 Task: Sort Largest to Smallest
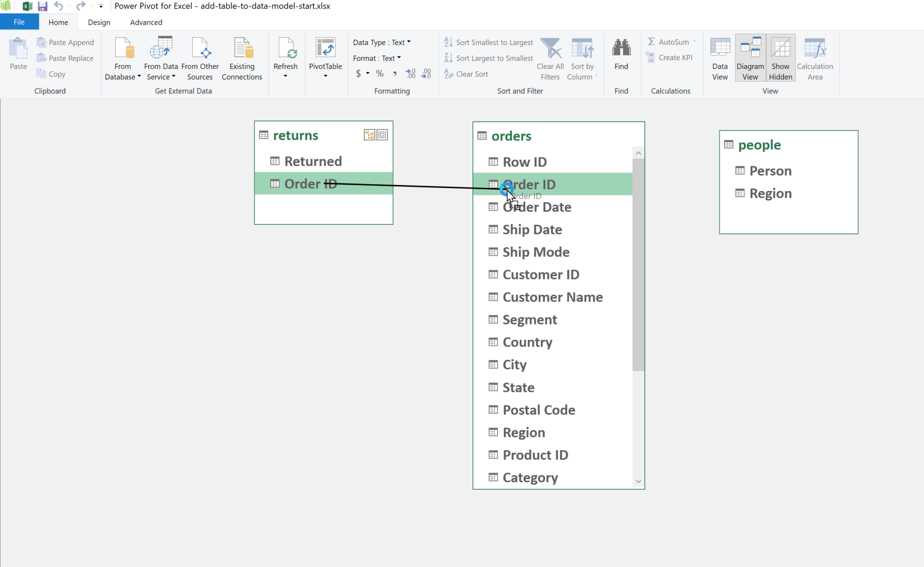493,58
